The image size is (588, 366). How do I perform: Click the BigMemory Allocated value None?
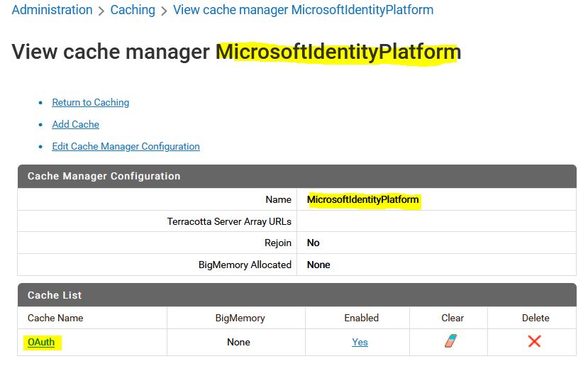pos(318,265)
